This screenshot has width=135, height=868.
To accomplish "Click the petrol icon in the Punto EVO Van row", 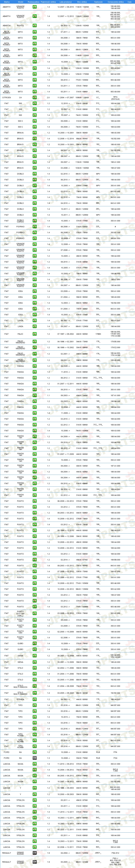I will coord(35,613).
